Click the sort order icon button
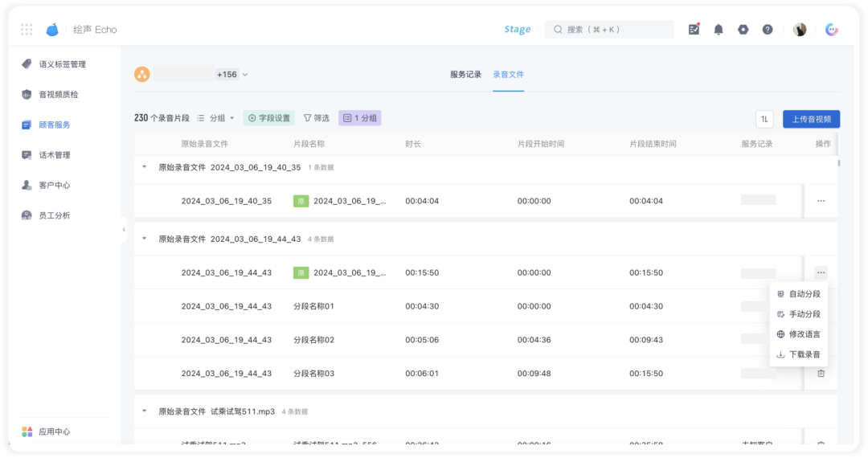 [764, 119]
